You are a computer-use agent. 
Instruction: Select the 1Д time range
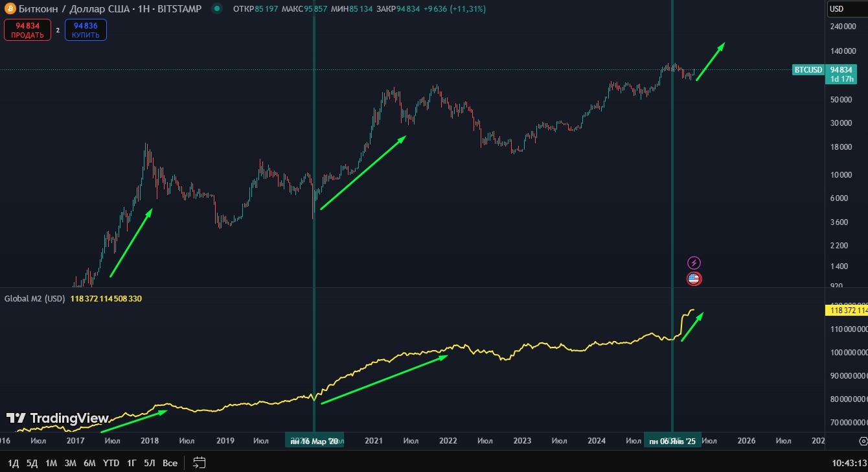click(x=13, y=463)
